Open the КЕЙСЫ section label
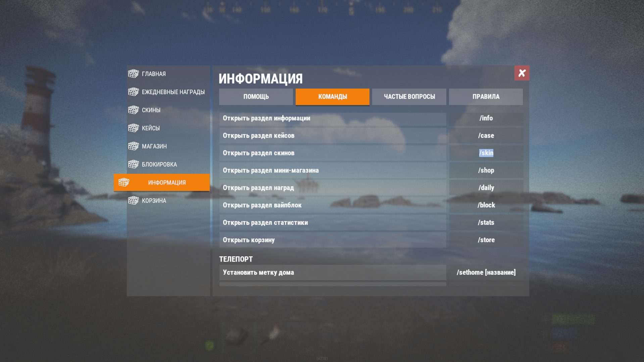Screen dimensions: 644x362 [151, 128]
